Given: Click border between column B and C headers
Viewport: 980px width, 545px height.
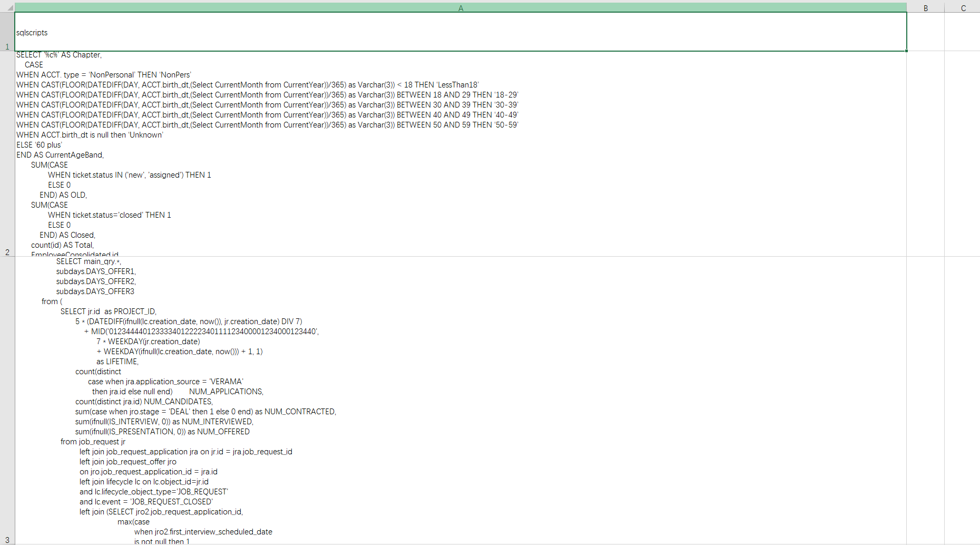Looking at the screenshot, I should coord(944,8).
